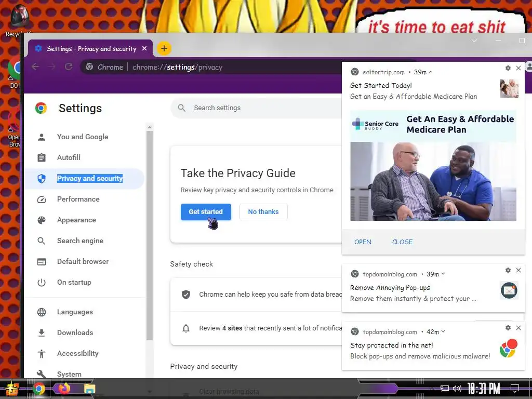Click the download icon beside Downloads
532x399 pixels.
(42, 333)
